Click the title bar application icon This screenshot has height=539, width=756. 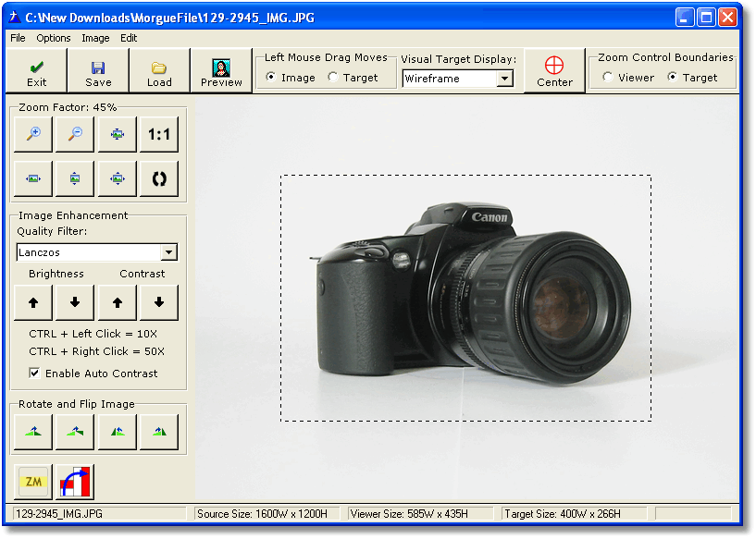(15, 18)
